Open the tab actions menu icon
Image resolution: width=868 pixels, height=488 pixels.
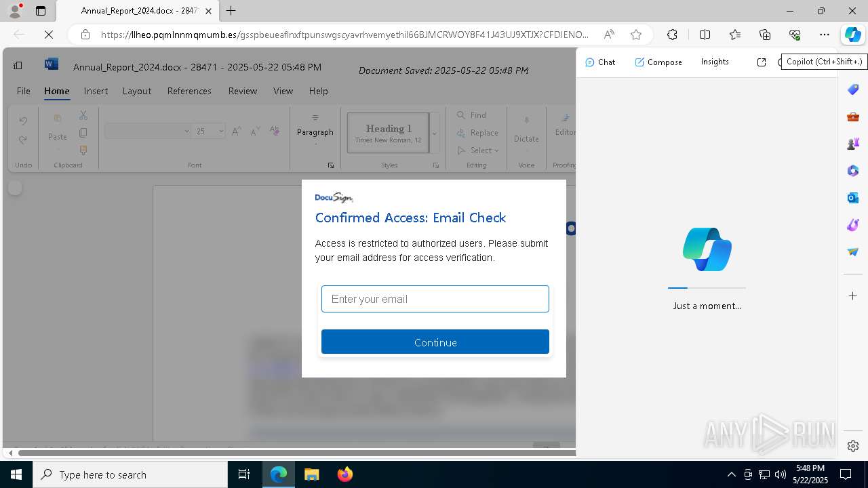pos(41,11)
